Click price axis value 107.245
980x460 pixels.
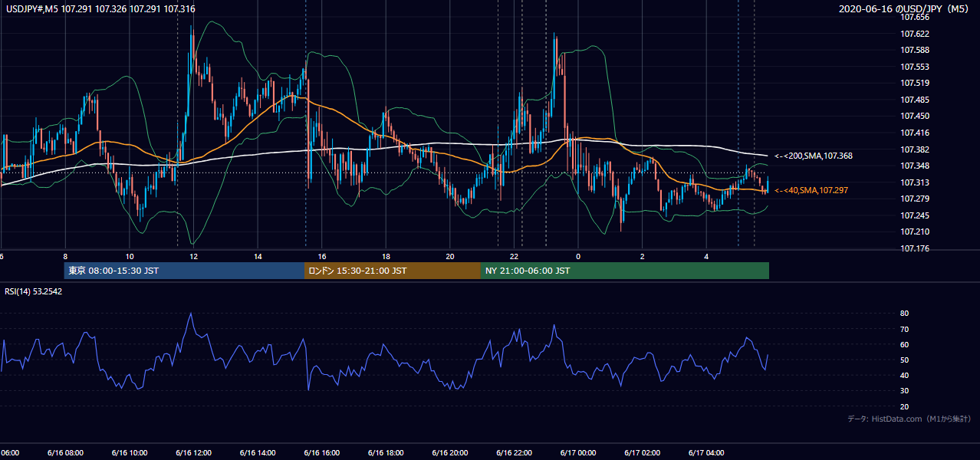914,215
